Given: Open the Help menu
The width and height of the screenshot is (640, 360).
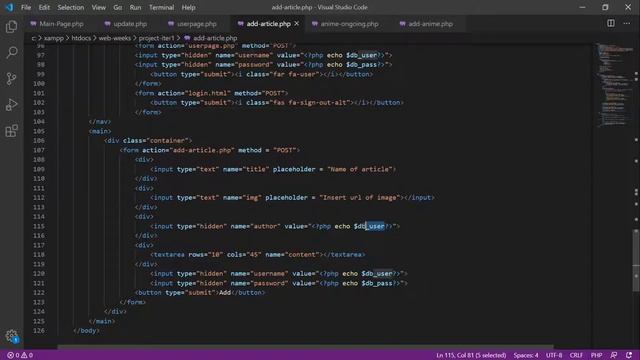Looking at the screenshot, I should pos(188,7).
